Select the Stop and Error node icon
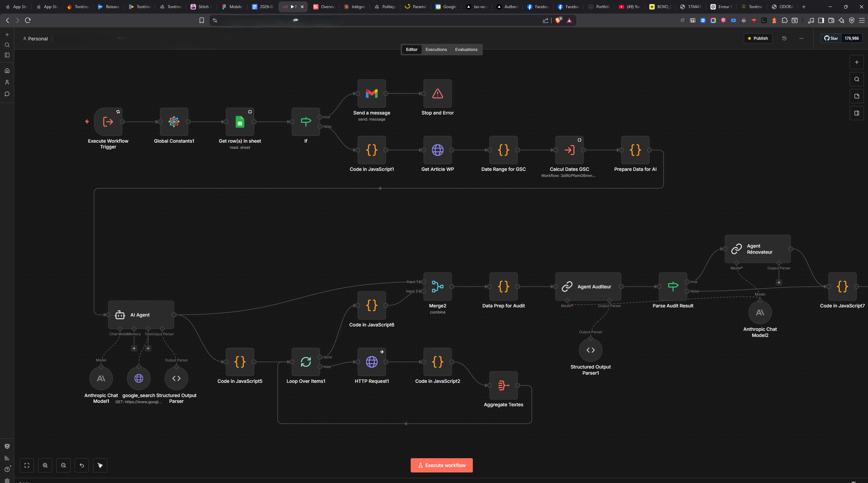Viewport: 868px width, 483px height. pos(437,93)
